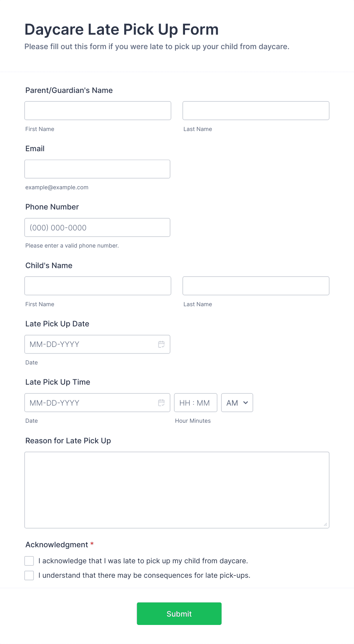Click the Email input box

click(x=97, y=169)
